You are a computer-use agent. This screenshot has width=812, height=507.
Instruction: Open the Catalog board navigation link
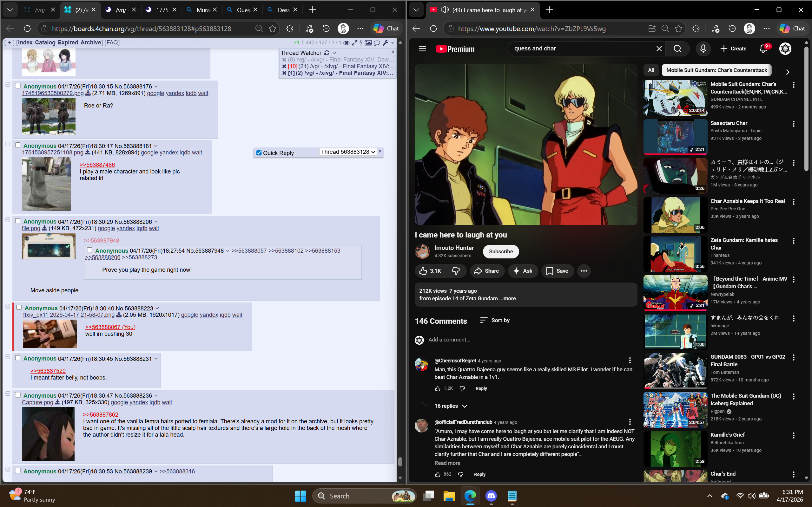click(45, 42)
